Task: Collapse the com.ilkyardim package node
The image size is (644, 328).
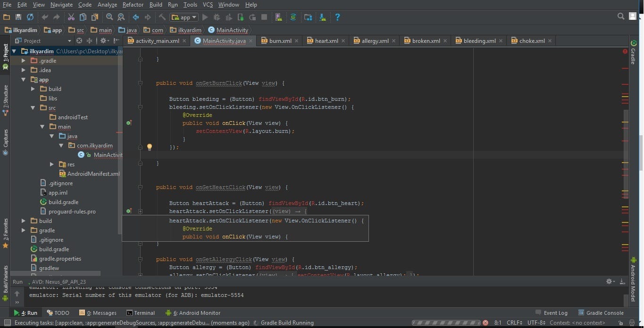Action: pos(61,146)
